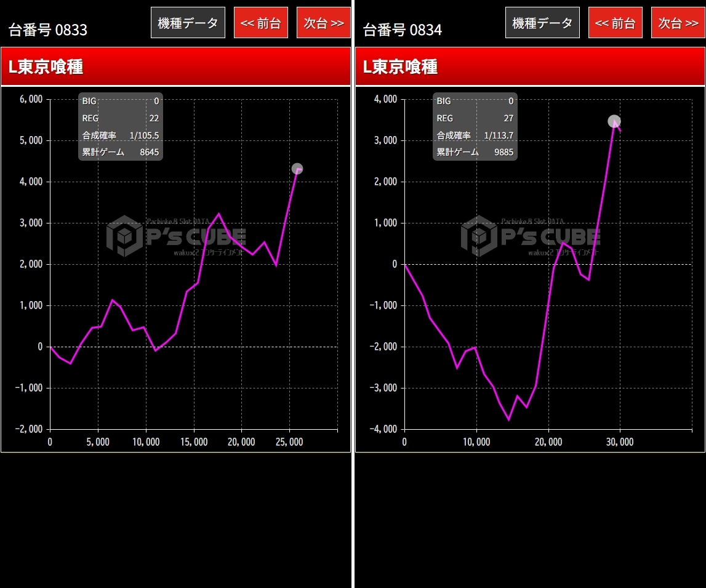Click the latest data point on 0833 graph
Screen dimensions: 706x588
297,169
